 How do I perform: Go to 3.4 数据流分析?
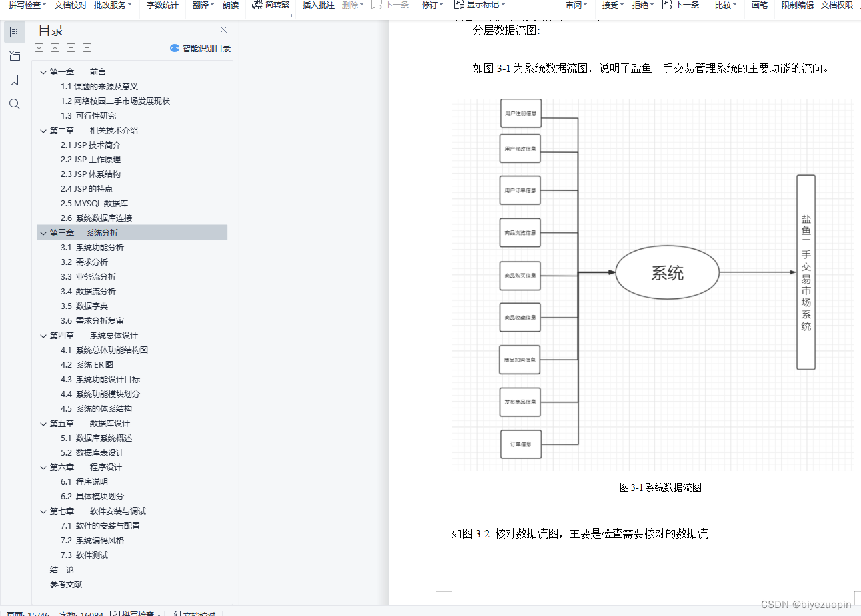click(x=88, y=292)
